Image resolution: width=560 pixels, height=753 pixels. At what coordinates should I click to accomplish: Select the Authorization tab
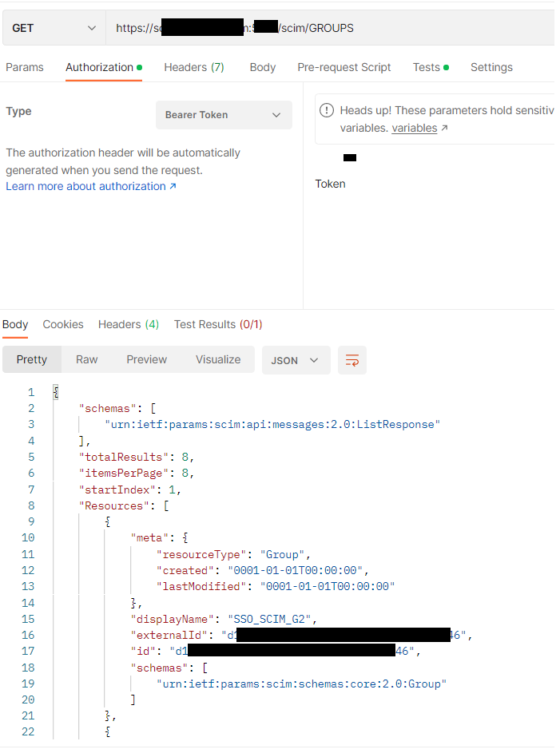point(100,67)
